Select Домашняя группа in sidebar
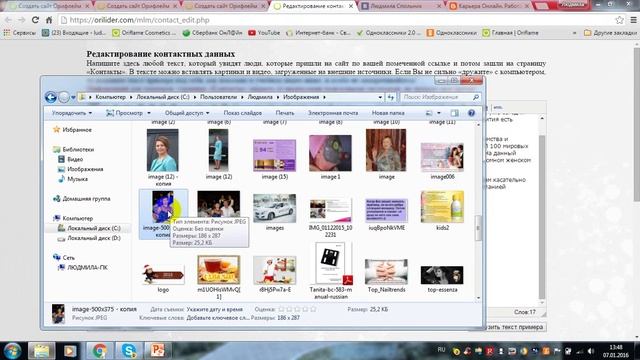Image resolution: width=640 pixels, height=360 pixels. 86,199
